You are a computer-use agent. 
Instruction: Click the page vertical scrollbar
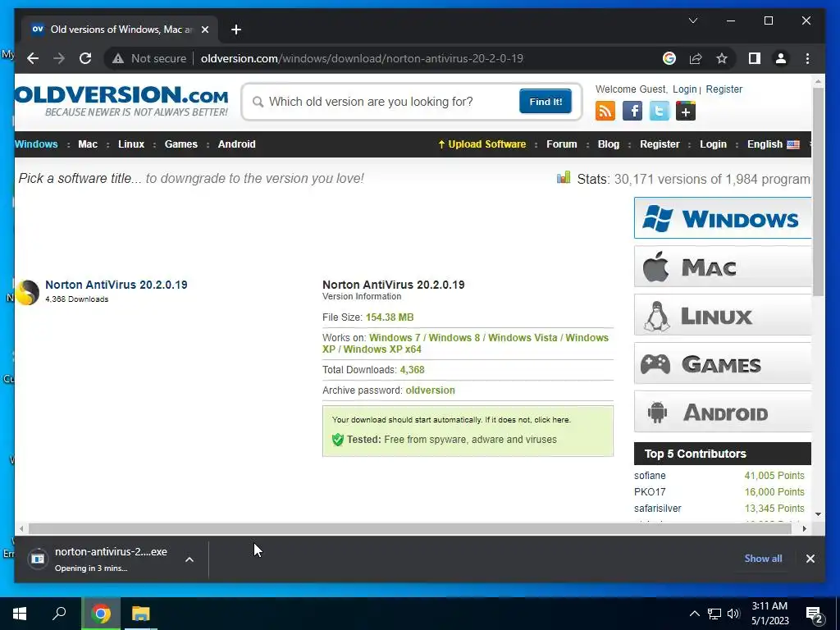pyautogui.click(x=818, y=192)
